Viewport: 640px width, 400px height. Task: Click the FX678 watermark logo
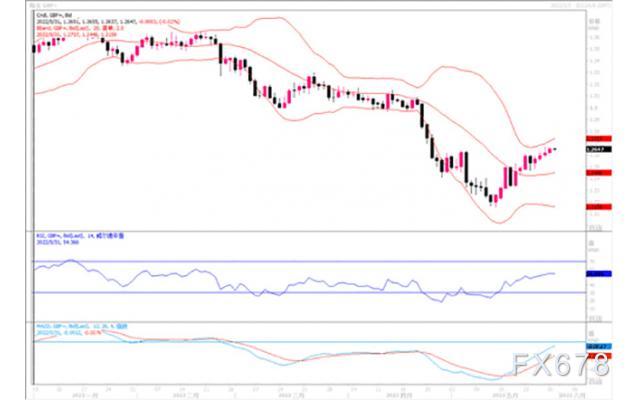click(561, 364)
